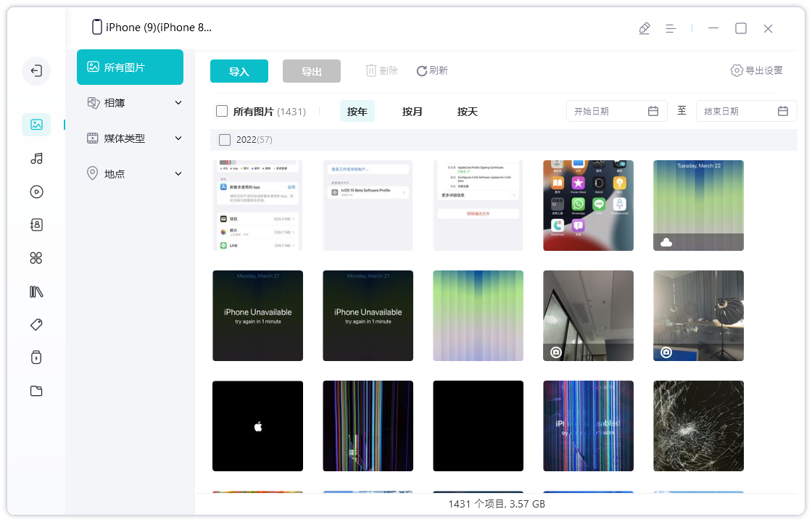The height and width of the screenshot is (522, 812).
Task: Open the File manager icon in sidebar
Action: coord(36,391)
